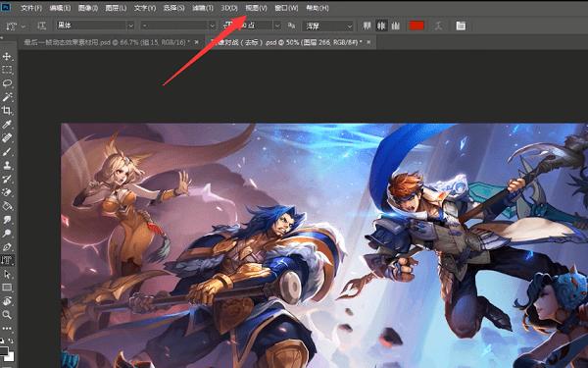Image resolution: width=588 pixels, height=368 pixels.
Task: Open the Character and Paragraph panels
Action: [461, 26]
